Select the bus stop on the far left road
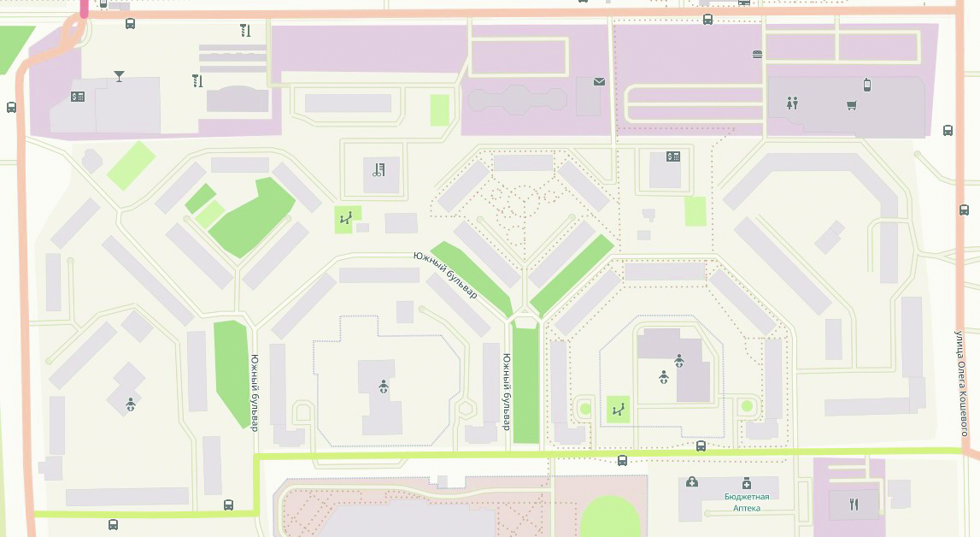980x537 pixels. (x=11, y=107)
